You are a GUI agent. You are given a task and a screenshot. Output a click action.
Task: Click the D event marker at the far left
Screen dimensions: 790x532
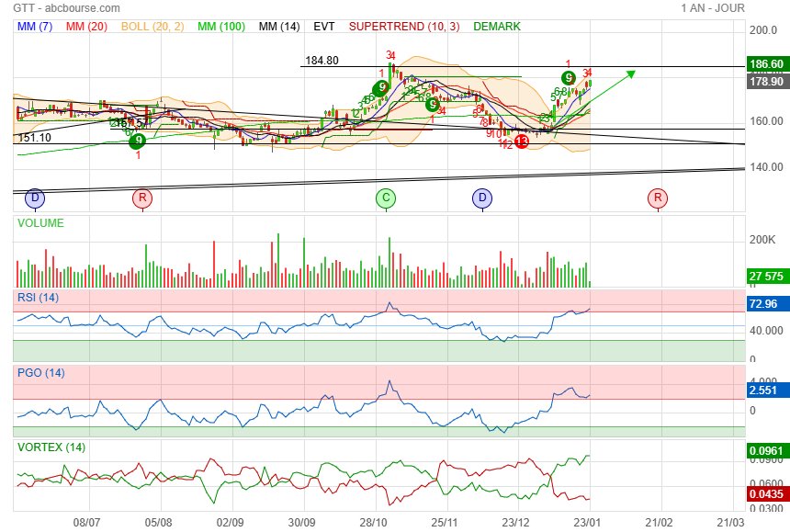[x=35, y=198]
